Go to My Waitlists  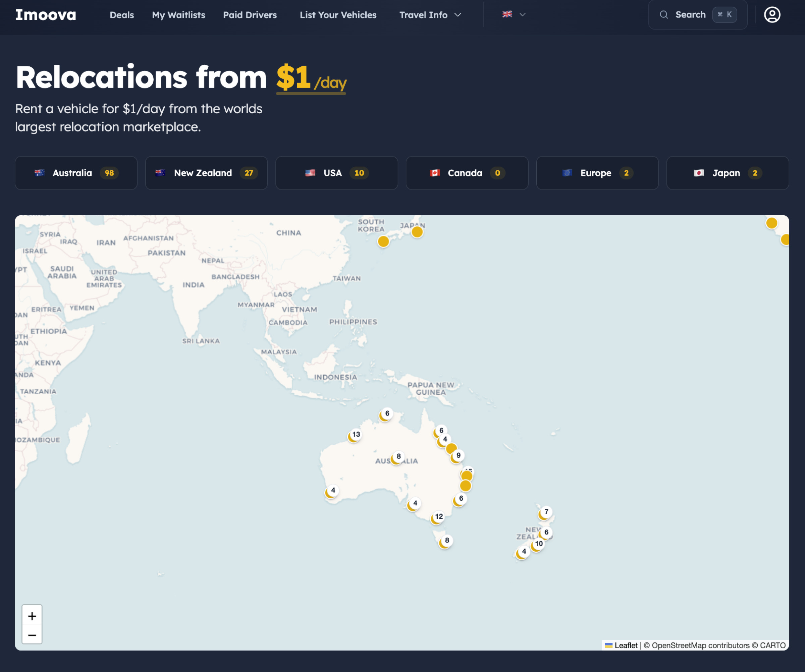[x=179, y=15]
